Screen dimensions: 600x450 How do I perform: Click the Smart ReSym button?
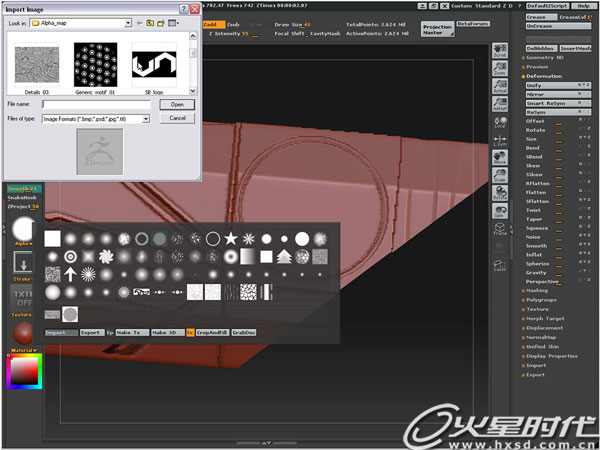[x=558, y=103]
